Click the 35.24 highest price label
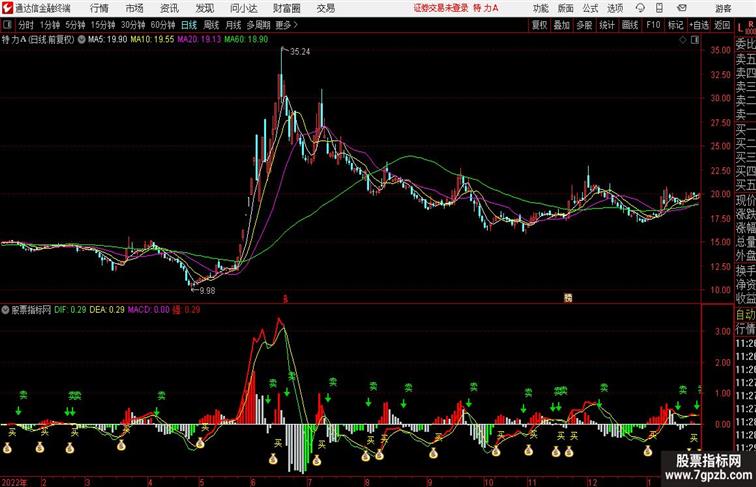This screenshot has height=487, width=756. pos(300,52)
